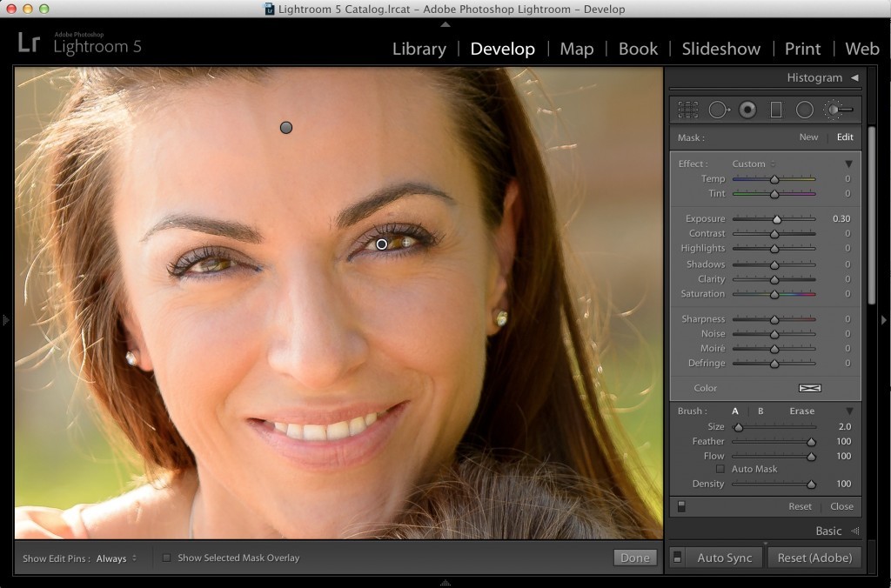
Task: Click the Done button
Action: [x=634, y=558]
